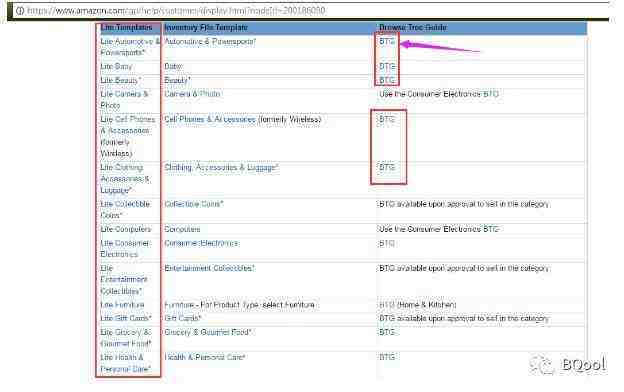Open Camera & Photo inventory file template
Image resolution: width=624 pixels, height=392 pixels.
pos(192,94)
